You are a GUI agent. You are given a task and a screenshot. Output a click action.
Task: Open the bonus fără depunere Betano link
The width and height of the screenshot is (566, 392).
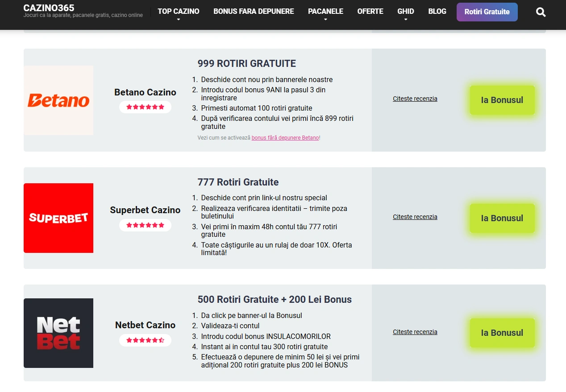(x=285, y=138)
